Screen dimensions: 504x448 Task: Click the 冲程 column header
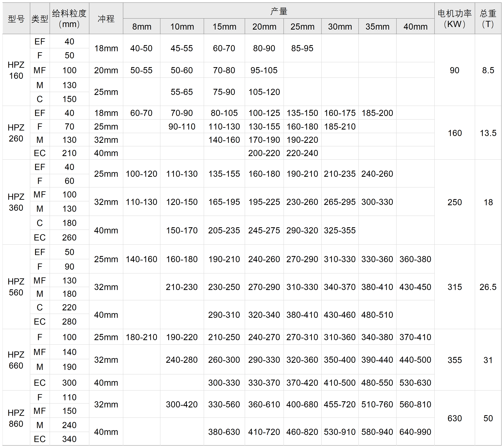[106, 19]
